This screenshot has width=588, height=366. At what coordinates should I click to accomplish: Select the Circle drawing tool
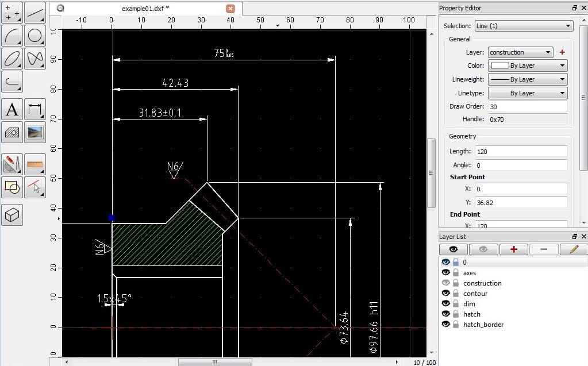35,36
